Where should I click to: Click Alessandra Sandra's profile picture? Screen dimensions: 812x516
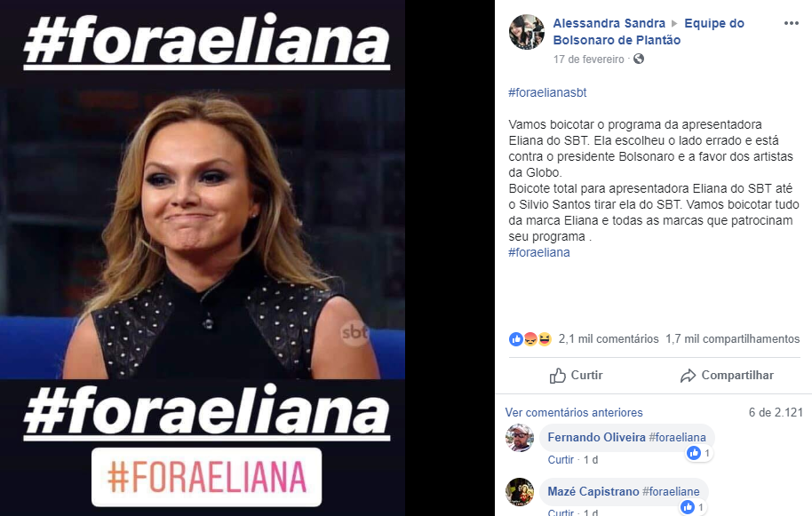click(x=527, y=32)
